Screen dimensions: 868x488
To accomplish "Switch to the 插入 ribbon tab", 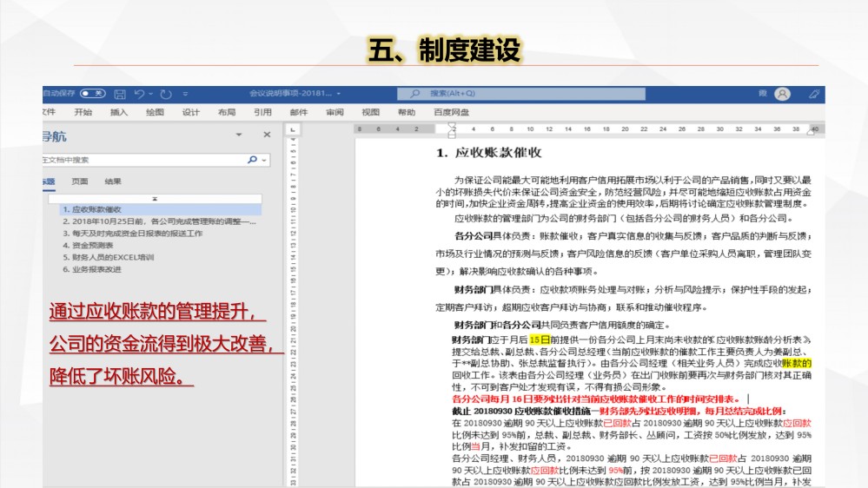I will [x=118, y=112].
